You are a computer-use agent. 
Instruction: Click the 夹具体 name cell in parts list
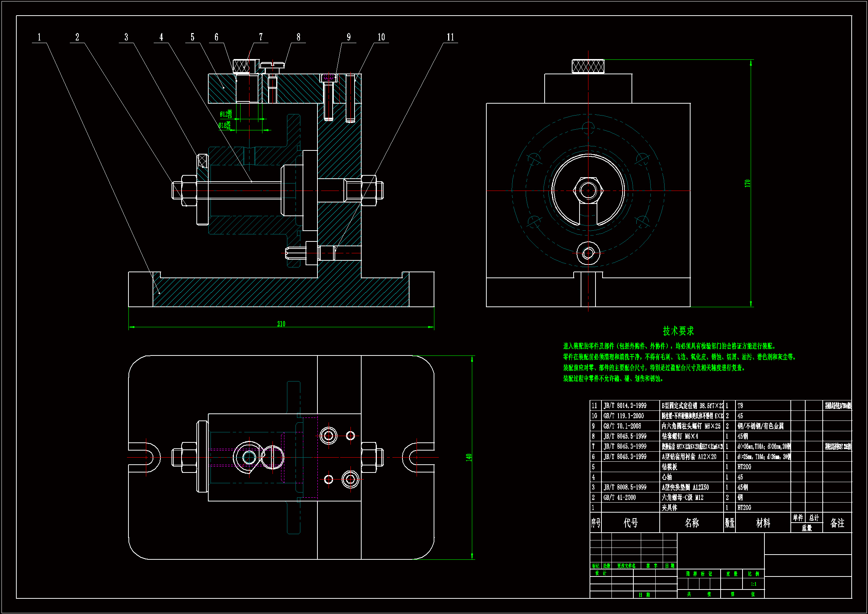tap(669, 508)
